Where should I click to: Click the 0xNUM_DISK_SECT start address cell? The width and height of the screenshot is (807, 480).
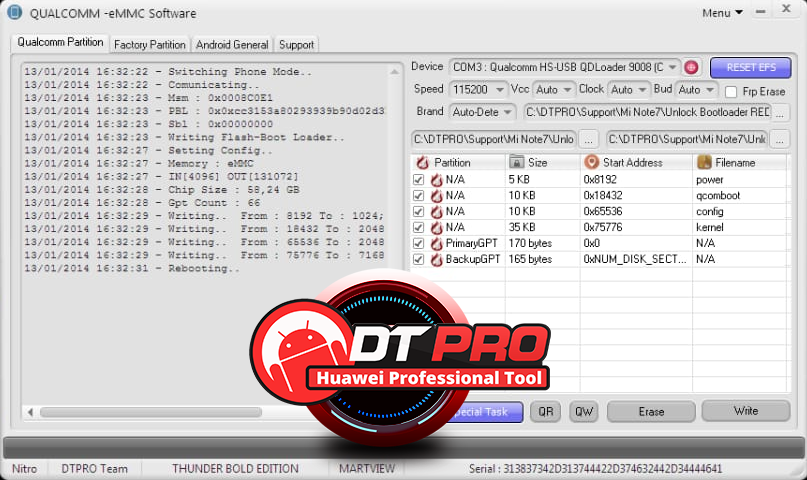635,259
